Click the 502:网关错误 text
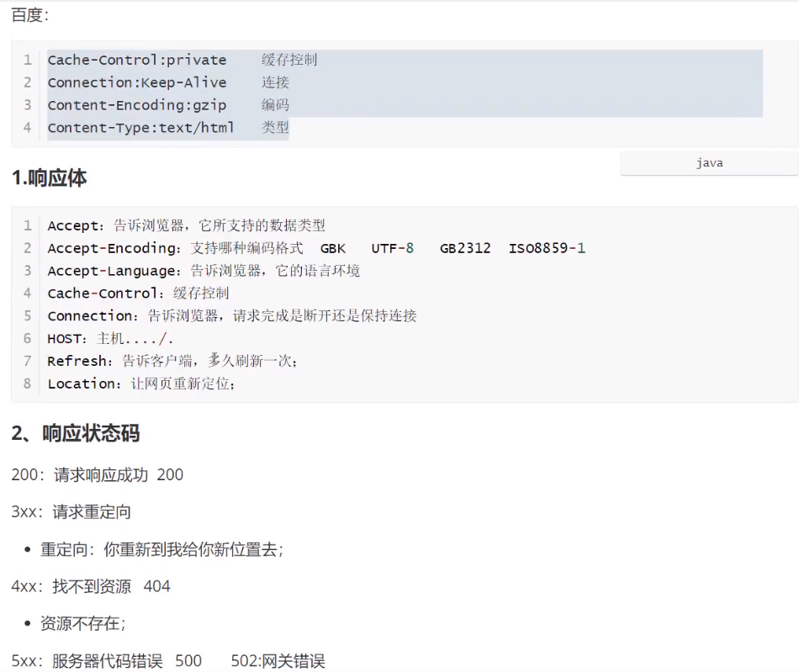Image resolution: width=799 pixels, height=672 pixels. (278, 661)
